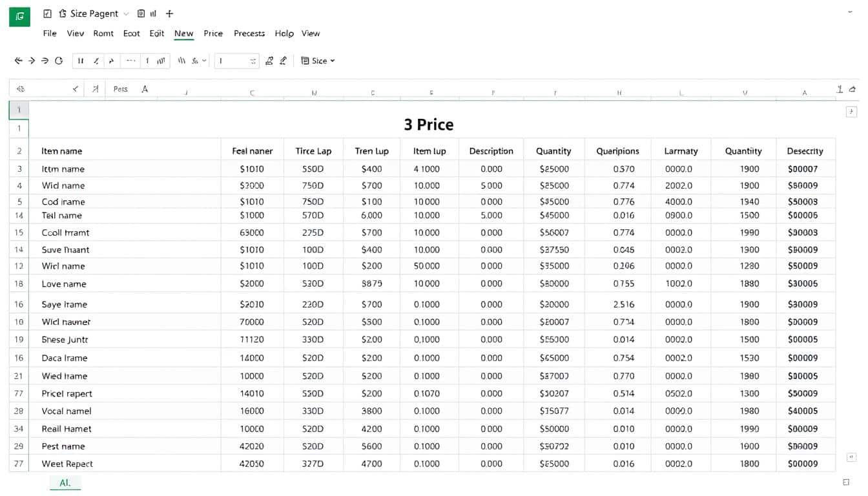This screenshot has width=868, height=496.
Task: Click the two-bar pause-like toolbar icon
Action: click(81, 61)
